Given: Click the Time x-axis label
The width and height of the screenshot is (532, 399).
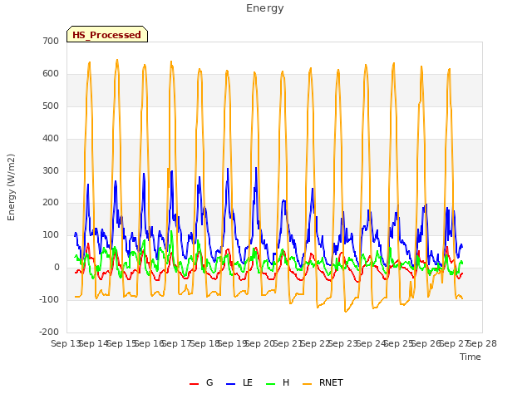Looking at the screenshot, I should point(470,357).
